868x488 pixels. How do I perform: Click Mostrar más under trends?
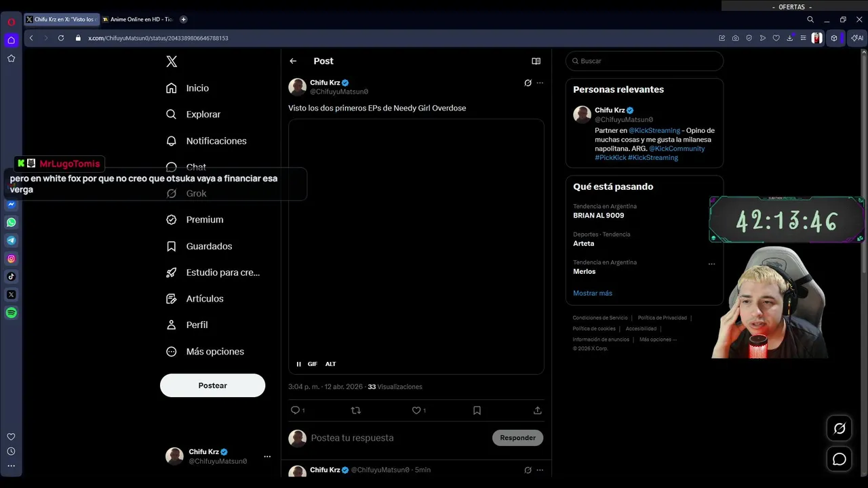[x=593, y=293]
